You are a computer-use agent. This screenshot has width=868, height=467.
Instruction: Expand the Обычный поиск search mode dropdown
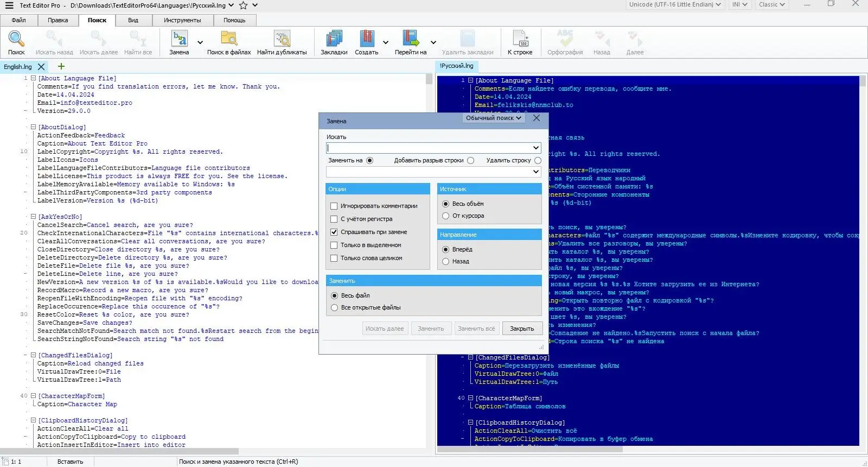coord(493,118)
